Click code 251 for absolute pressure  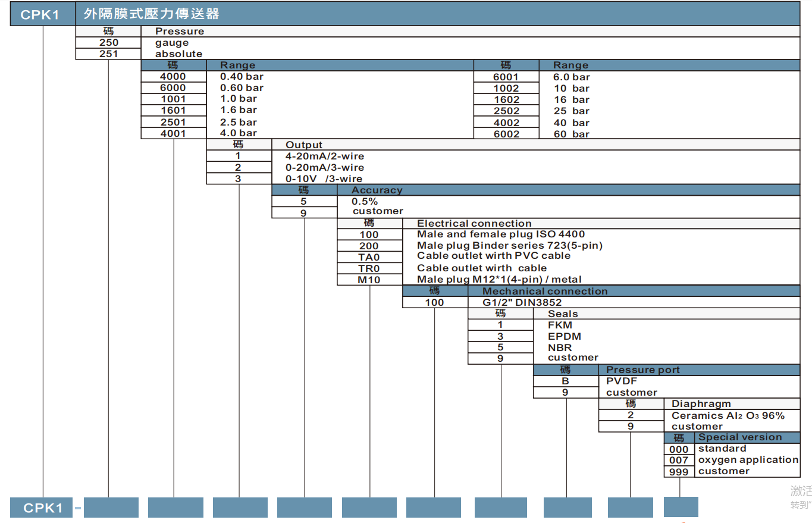tap(109, 54)
